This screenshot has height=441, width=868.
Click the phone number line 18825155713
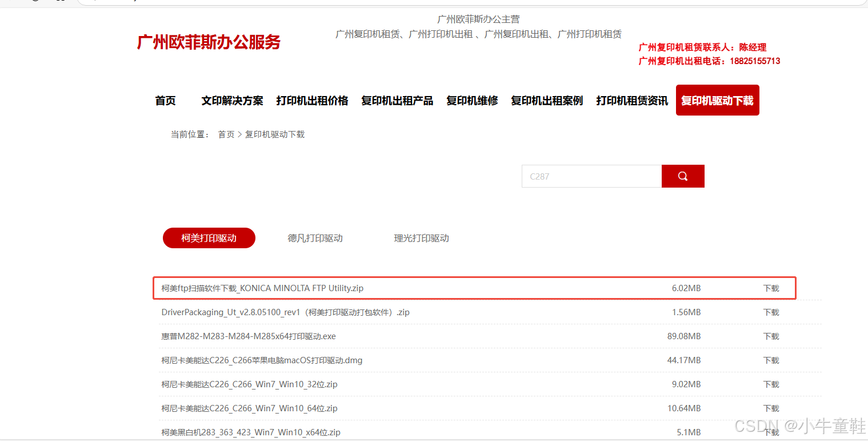709,61
